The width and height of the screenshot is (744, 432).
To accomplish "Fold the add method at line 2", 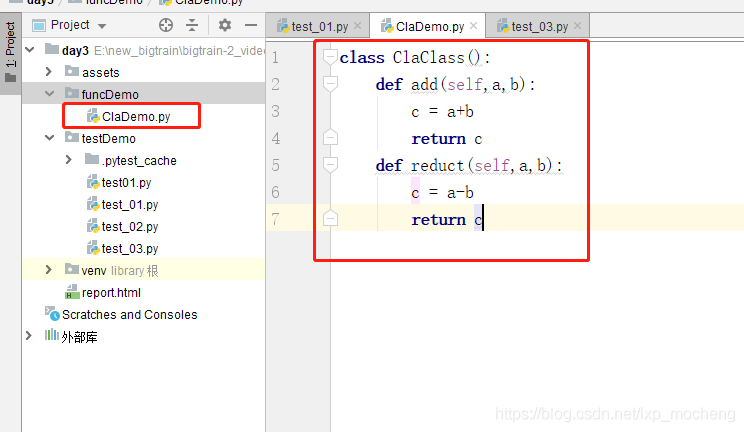I will (x=330, y=84).
